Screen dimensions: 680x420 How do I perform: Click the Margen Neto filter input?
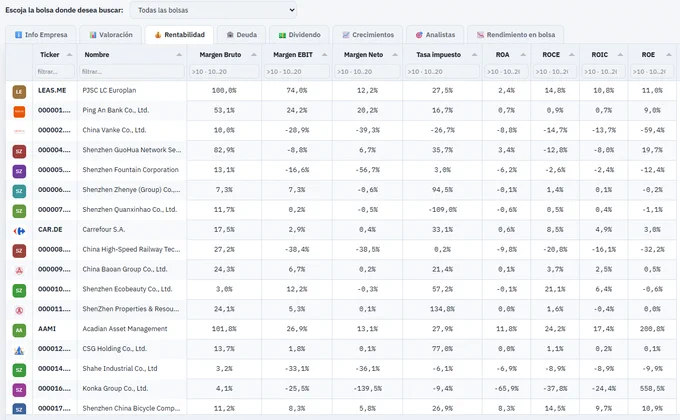tap(367, 72)
